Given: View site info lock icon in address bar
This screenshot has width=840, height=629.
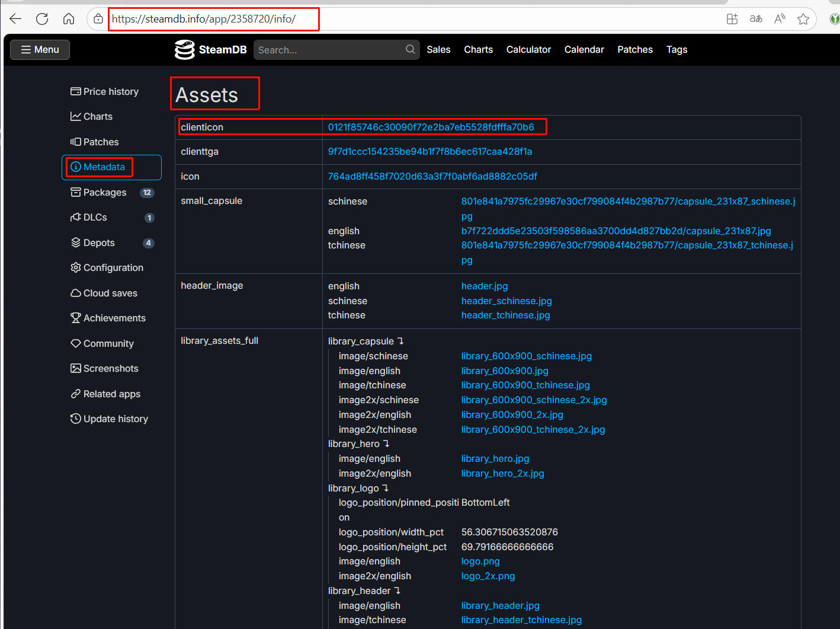Looking at the screenshot, I should (98, 19).
